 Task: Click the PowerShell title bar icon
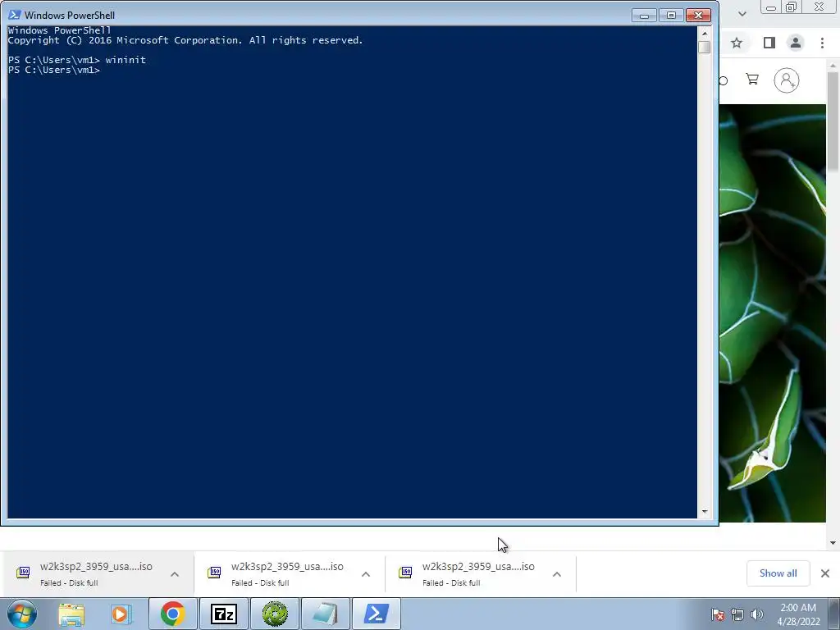(x=15, y=15)
